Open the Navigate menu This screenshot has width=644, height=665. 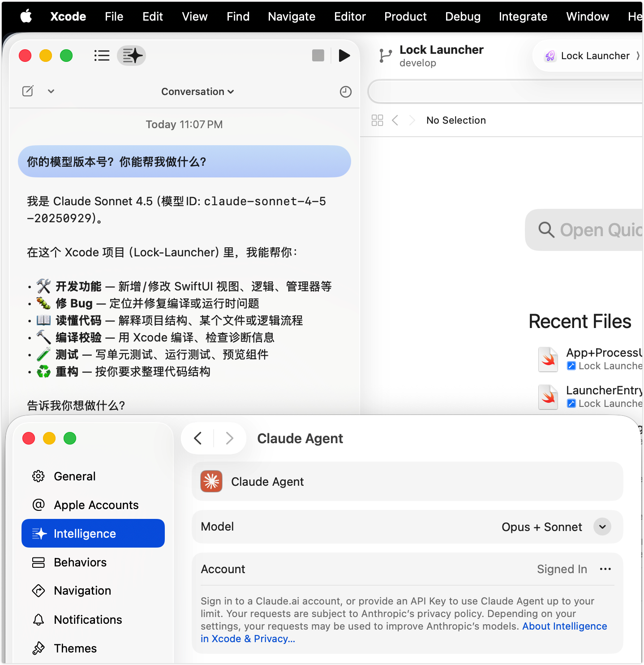292,17
